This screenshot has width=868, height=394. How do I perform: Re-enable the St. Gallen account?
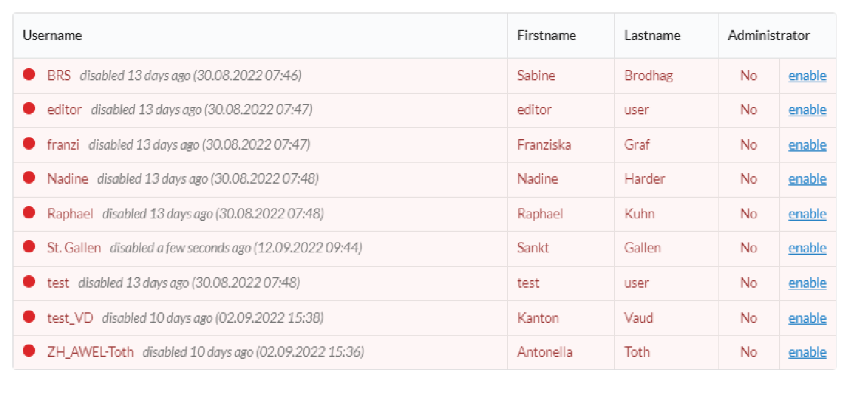pos(807,247)
